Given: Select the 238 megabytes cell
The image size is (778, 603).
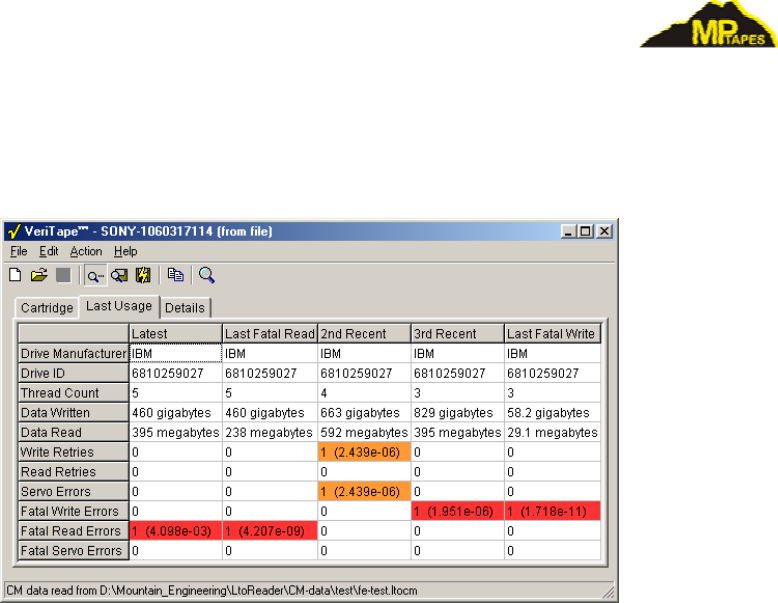Looking at the screenshot, I should [x=270, y=432].
